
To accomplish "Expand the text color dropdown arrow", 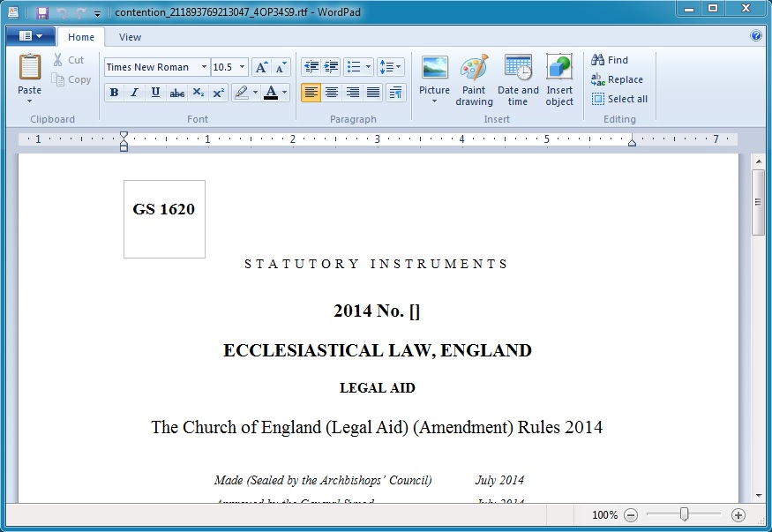I will pos(285,93).
